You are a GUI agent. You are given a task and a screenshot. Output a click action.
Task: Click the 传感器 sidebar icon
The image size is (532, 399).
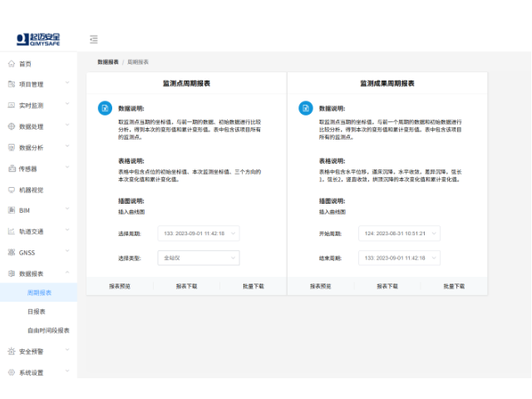[x=12, y=169]
